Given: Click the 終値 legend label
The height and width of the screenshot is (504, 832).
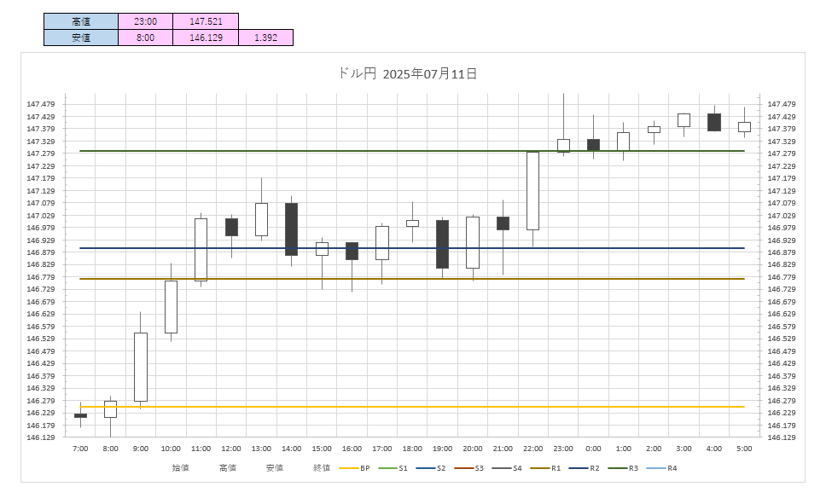Looking at the screenshot, I should click(x=322, y=468).
